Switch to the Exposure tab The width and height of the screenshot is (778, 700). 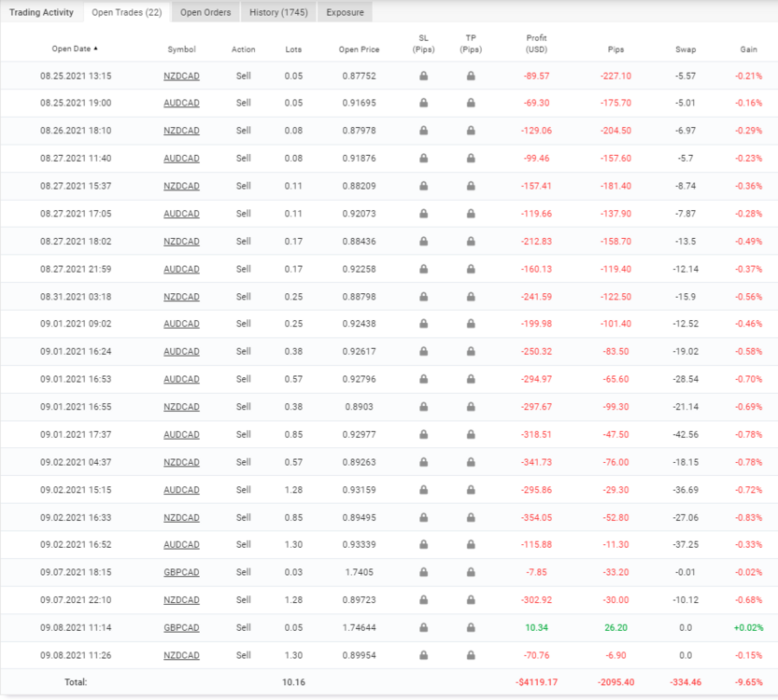coord(345,12)
